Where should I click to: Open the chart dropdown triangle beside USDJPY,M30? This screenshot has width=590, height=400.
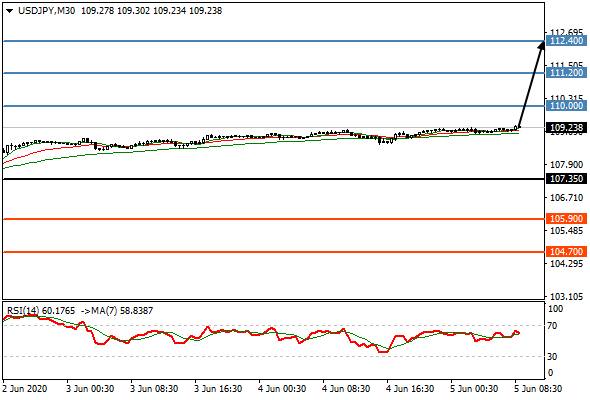(10, 11)
